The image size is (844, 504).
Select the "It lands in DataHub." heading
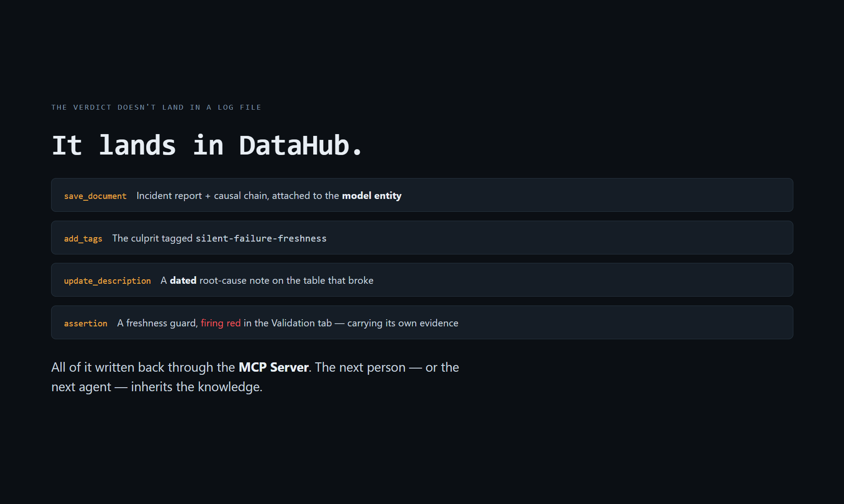tap(207, 145)
